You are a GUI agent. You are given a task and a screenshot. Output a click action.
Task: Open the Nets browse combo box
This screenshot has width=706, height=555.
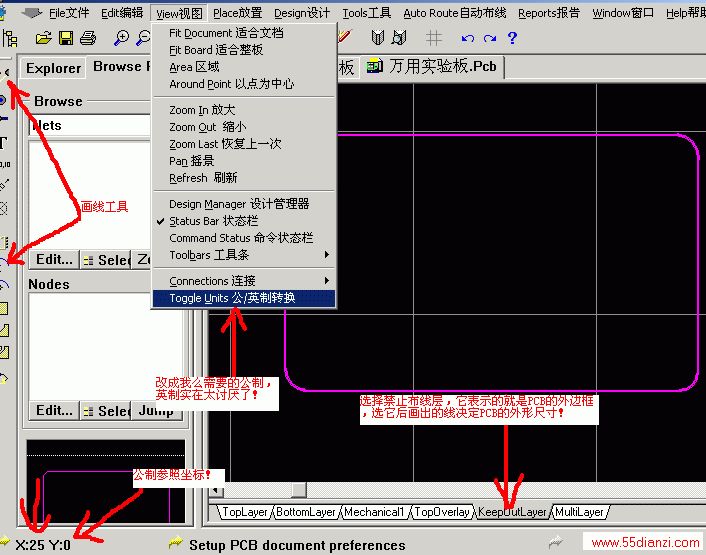point(90,126)
